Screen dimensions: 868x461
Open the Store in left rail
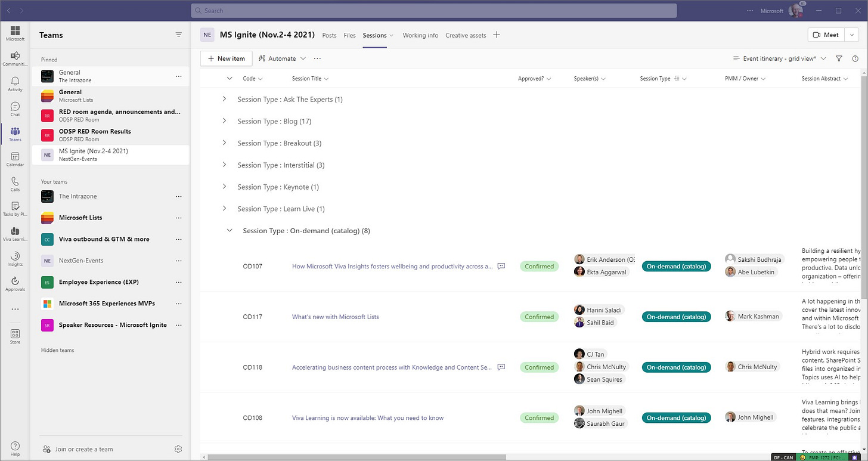point(15,337)
